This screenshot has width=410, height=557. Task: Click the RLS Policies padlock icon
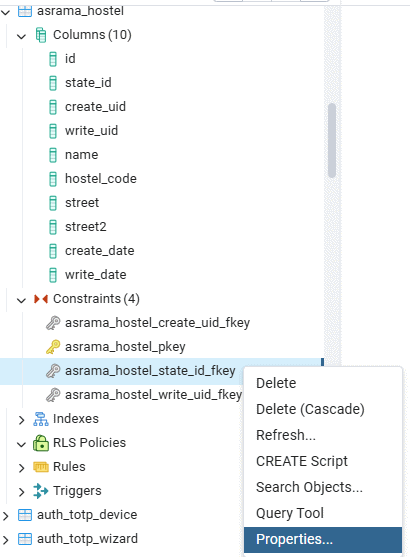coord(41,443)
